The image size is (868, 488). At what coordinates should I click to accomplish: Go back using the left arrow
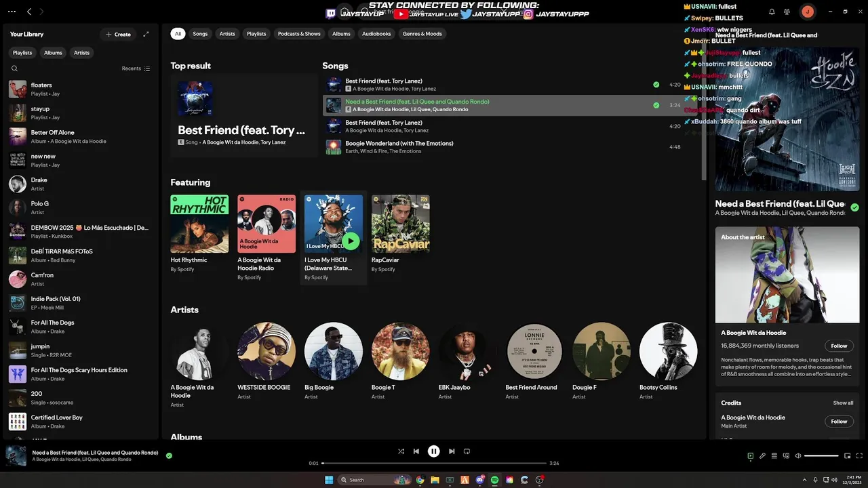[29, 12]
